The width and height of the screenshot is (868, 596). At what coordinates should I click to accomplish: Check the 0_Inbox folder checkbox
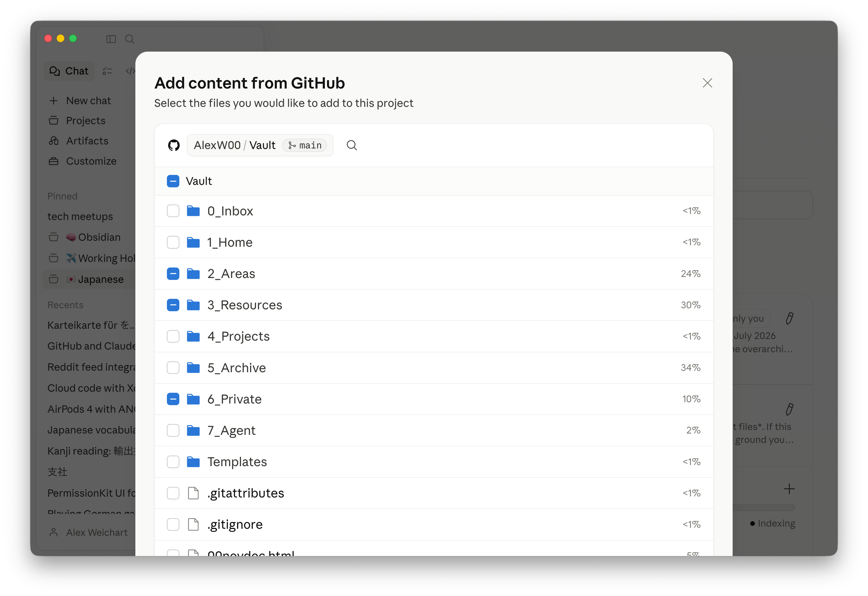pyautogui.click(x=173, y=211)
